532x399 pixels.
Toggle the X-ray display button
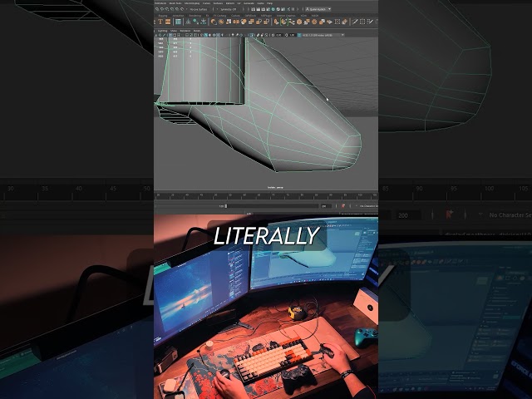[258, 35]
